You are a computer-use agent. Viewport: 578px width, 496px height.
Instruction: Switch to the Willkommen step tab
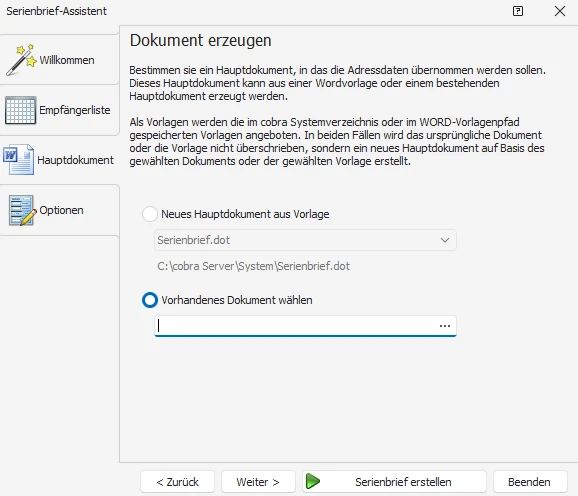[59, 60]
